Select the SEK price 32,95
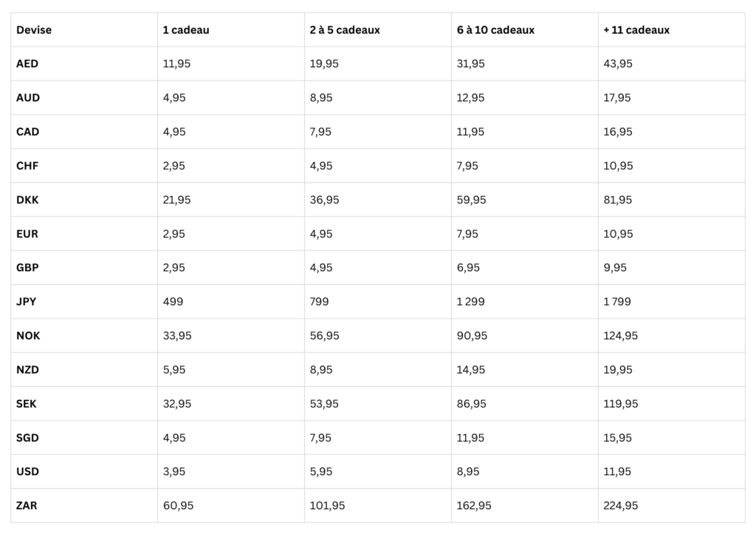This screenshot has width=756, height=535. [177, 403]
